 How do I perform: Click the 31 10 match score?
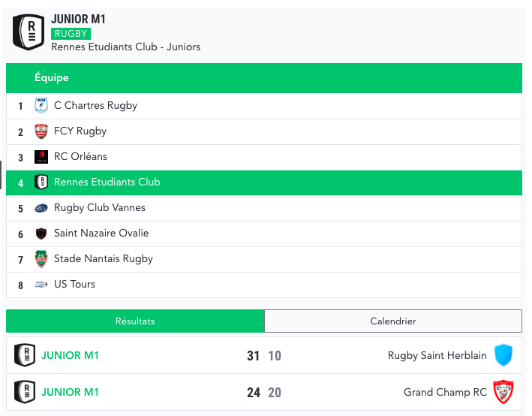pyautogui.click(x=264, y=355)
